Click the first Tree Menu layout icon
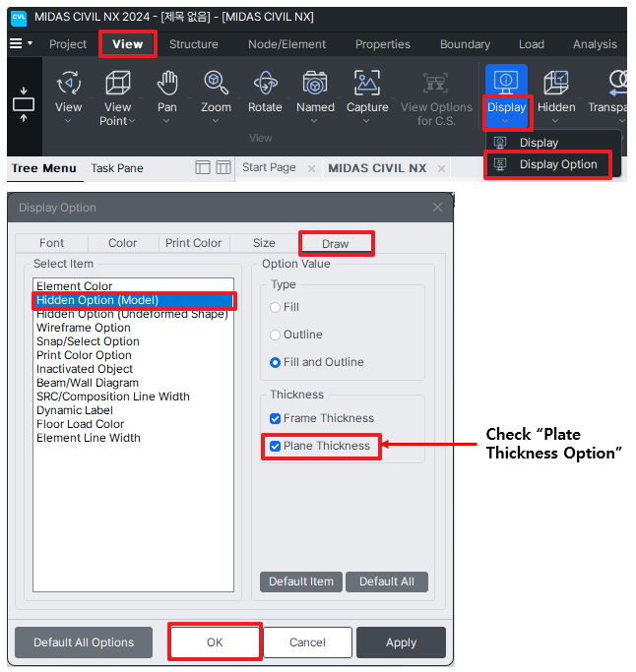636x672 pixels. click(x=203, y=167)
